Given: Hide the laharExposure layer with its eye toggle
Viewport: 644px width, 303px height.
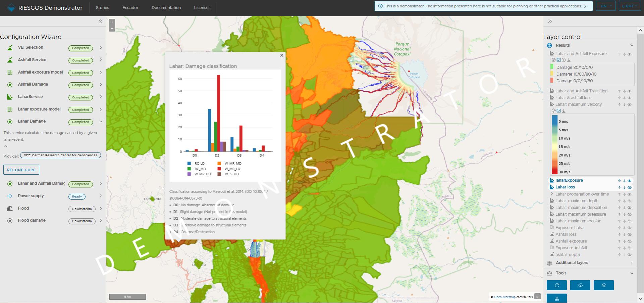Looking at the screenshot, I should [630, 180].
